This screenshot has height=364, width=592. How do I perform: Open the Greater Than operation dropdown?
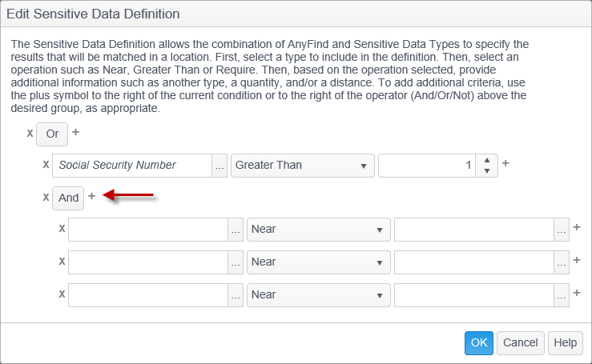click(303, 166)
